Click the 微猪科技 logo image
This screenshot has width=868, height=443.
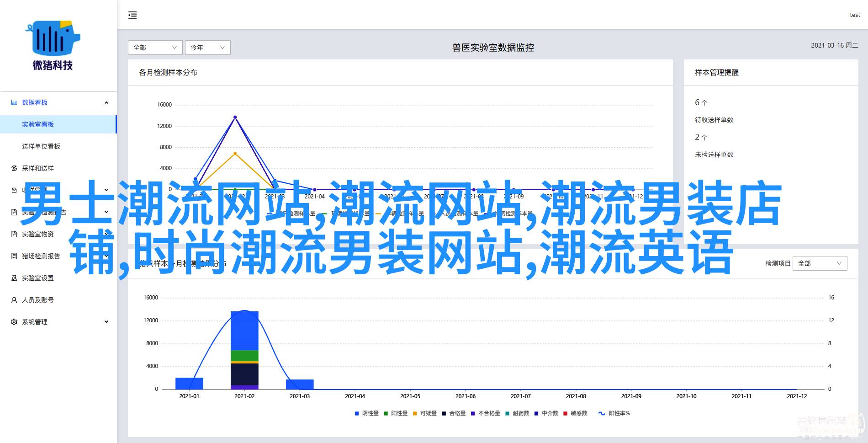53,45
